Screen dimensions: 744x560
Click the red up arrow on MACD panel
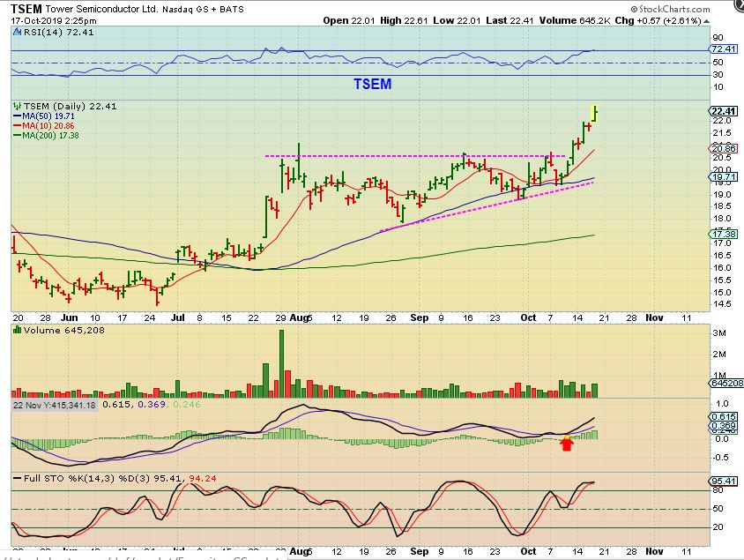click(x=566, y=444)
